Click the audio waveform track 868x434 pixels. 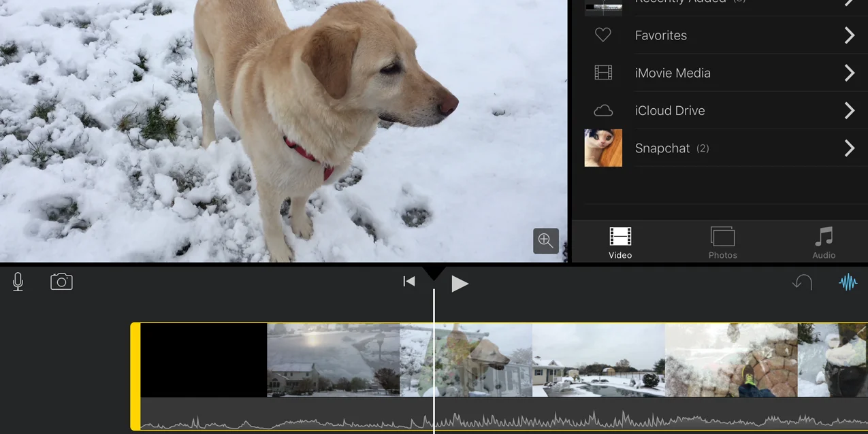click(x=504, y=414)
